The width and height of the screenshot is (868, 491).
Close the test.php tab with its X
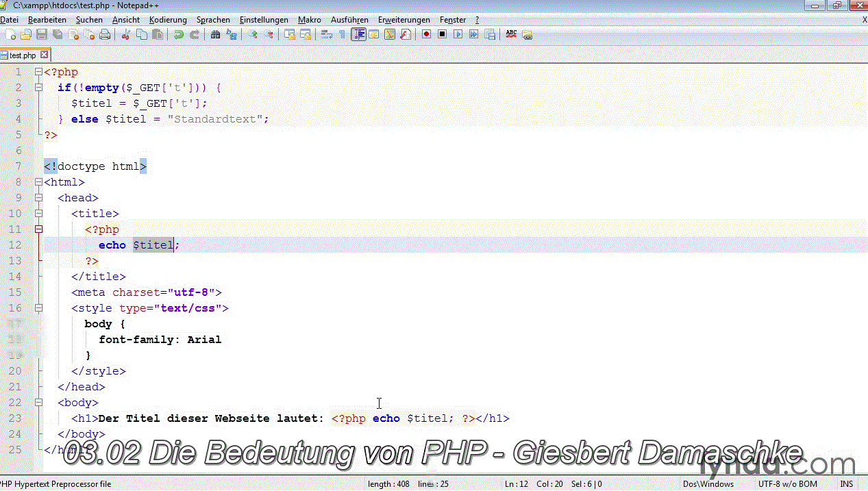45,55
